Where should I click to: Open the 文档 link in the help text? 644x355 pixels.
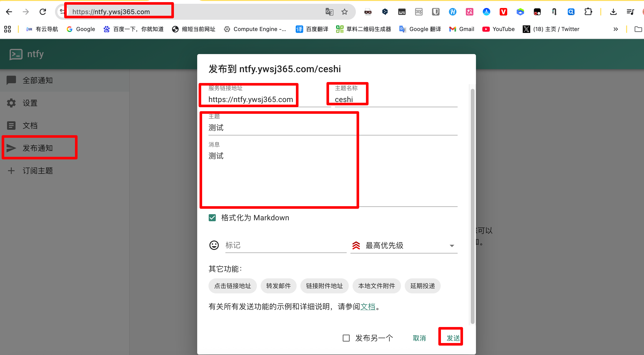click(x=368, y=306)
